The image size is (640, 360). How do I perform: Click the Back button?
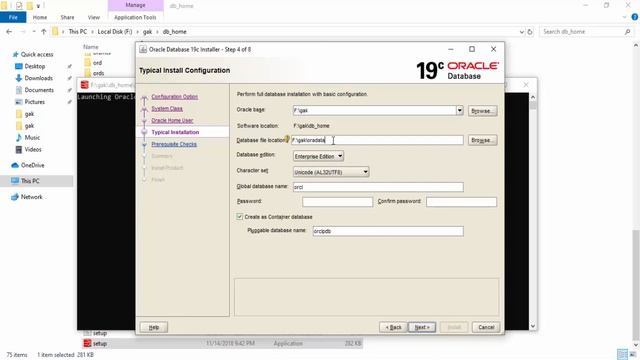[393, 327]
